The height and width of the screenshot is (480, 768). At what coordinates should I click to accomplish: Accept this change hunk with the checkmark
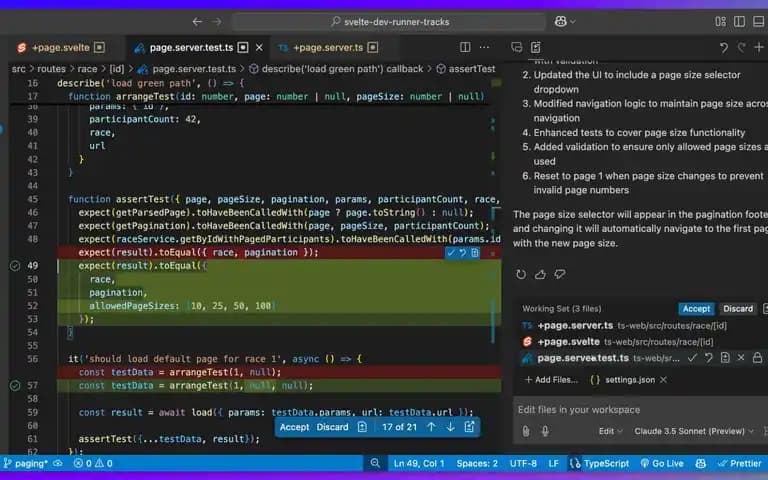tap(451, 253)
